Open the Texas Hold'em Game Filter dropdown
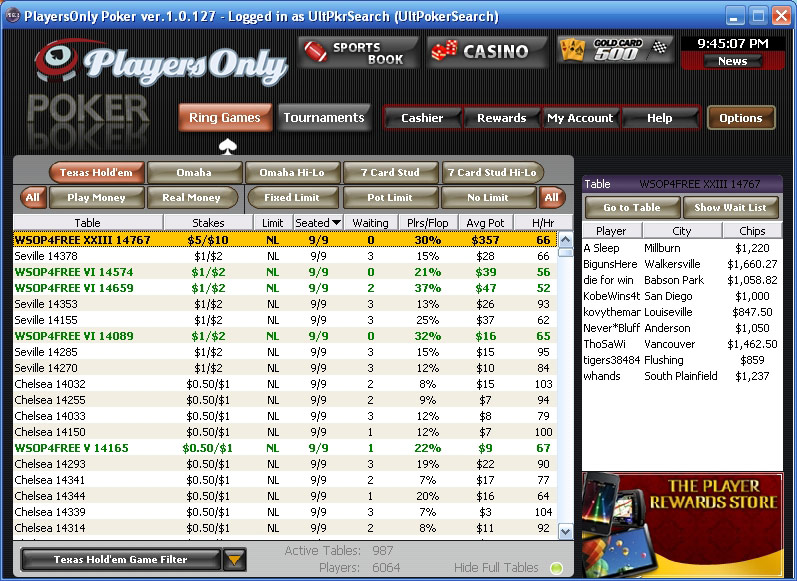This screenshot has width=797, height=581. (x=121, y=559)
